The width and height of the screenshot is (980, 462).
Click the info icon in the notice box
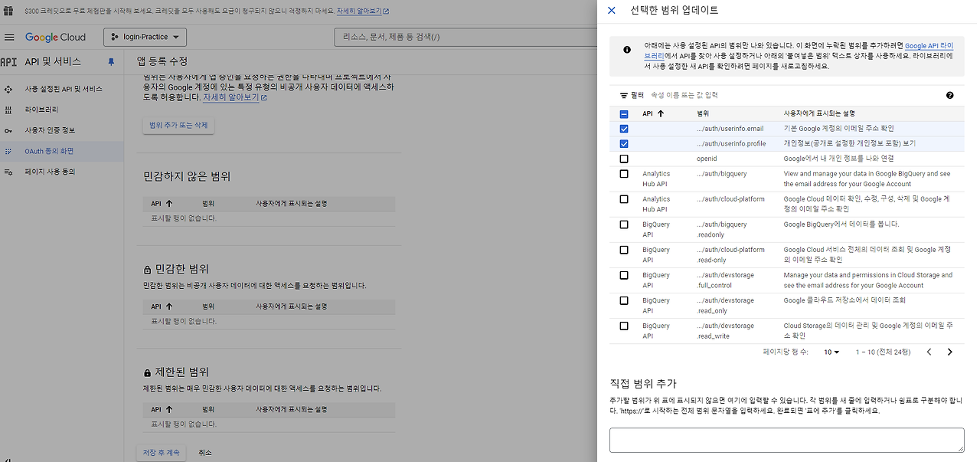click(x=627, y=50)
